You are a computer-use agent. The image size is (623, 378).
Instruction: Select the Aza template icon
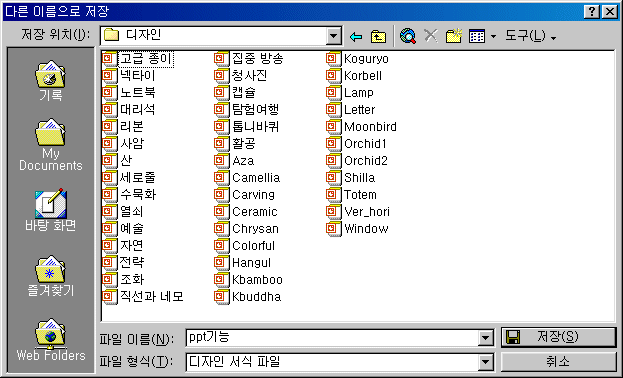click(x=221, y=161)
